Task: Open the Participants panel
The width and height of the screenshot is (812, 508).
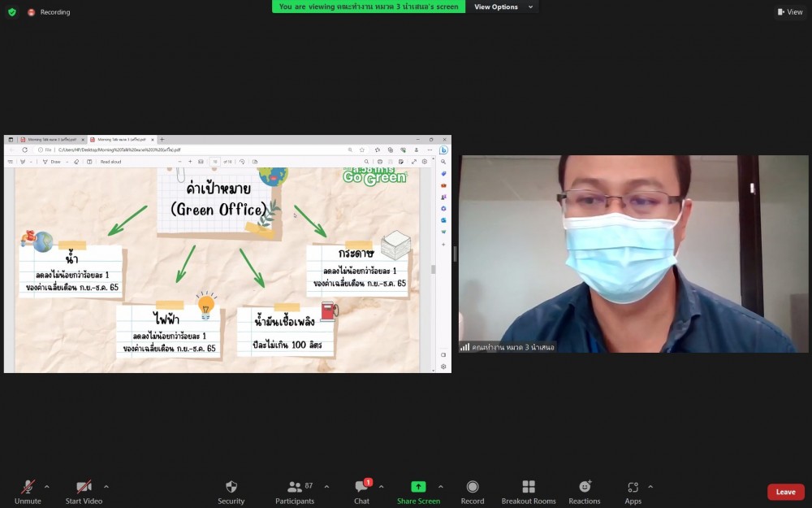Action: [x=295, y=492]
